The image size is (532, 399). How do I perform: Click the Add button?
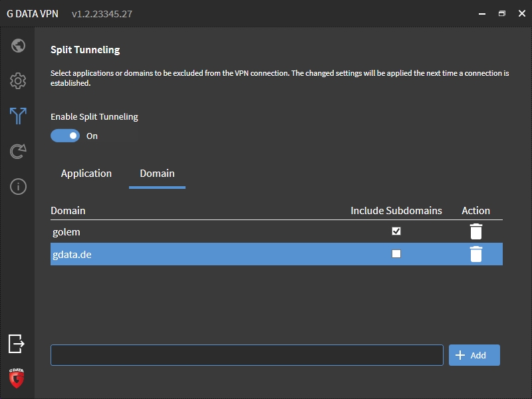click(474, 355)
